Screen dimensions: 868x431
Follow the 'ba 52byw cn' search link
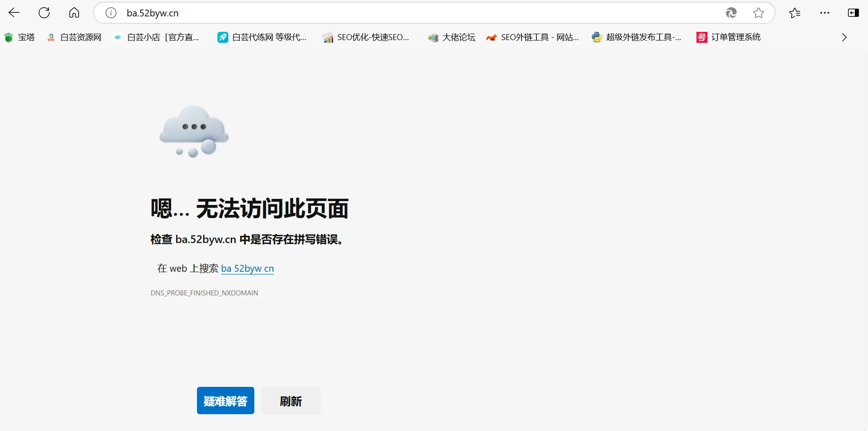coord(247,269)
